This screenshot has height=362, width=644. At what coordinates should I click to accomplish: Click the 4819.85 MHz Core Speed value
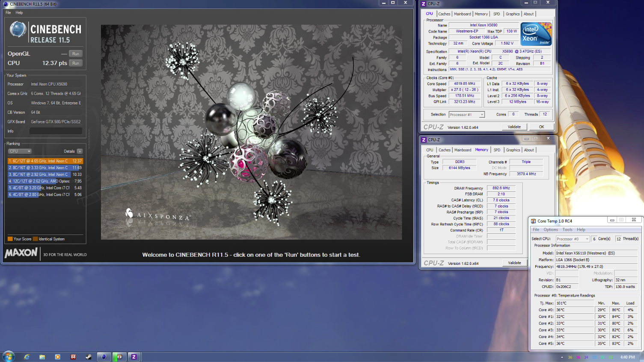coord(465,83)
